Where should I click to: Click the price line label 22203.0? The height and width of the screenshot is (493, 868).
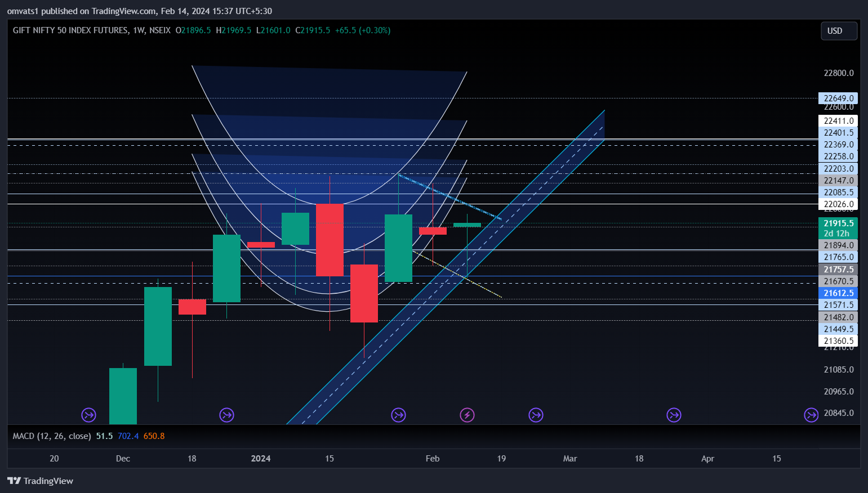click(x=838, y=169)
